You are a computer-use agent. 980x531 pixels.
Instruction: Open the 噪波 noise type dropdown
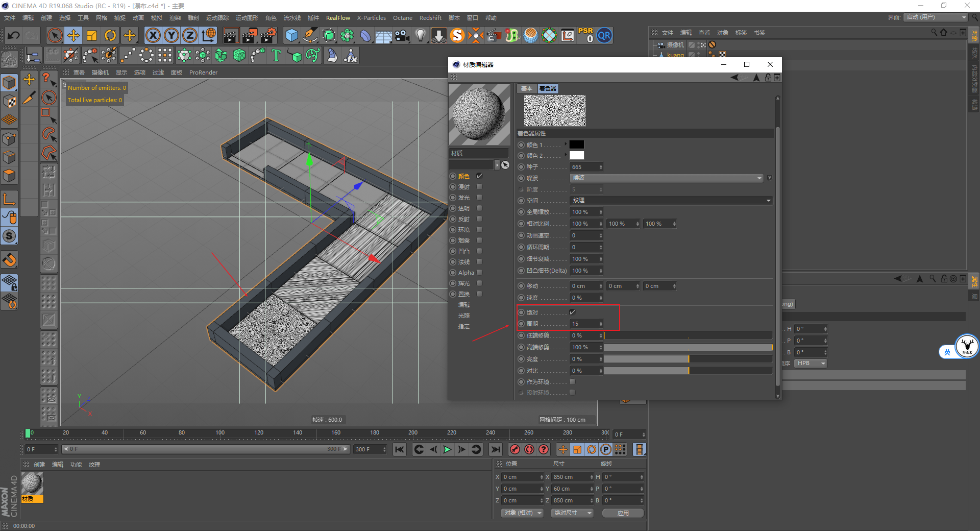[x=667, y=178]
